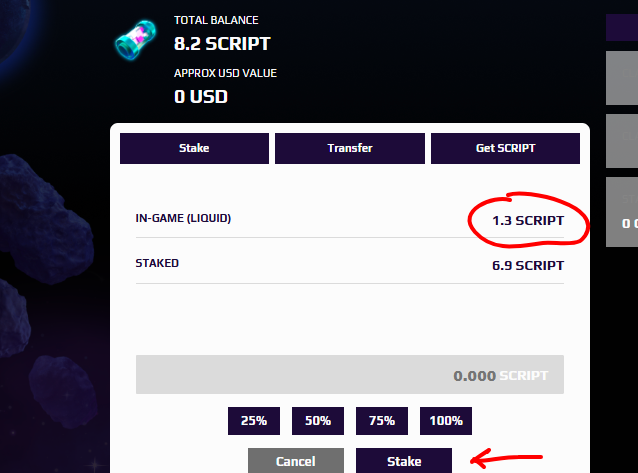Cancel the staking dialog
Viewport: 638px width, 473px height.
(296, 461)
